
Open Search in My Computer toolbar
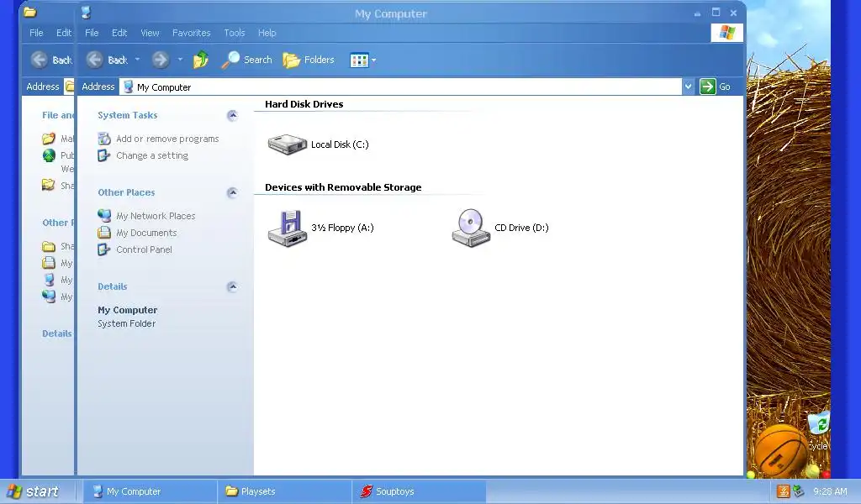click(246, 60)
